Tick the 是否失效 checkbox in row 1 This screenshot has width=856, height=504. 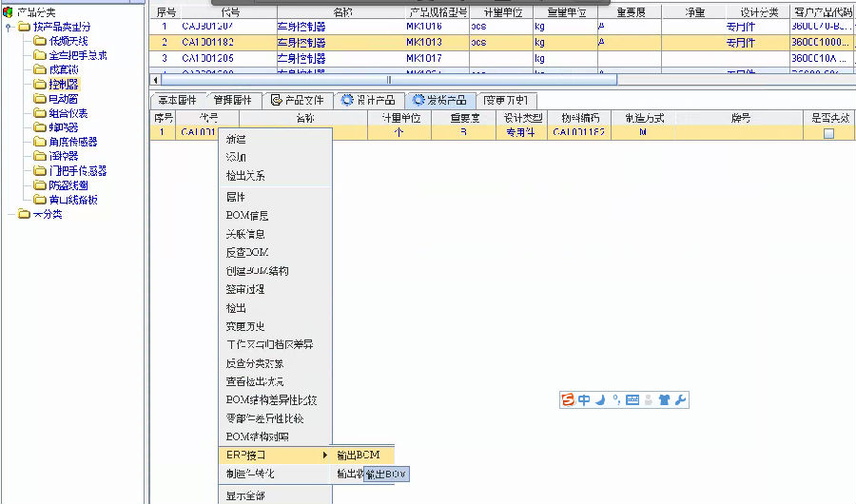pos(828,134)
